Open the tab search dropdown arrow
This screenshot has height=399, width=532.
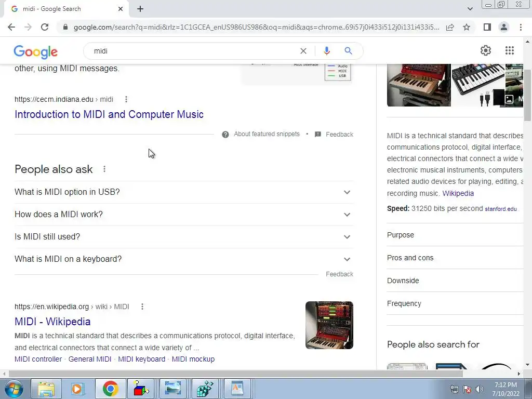470,9
